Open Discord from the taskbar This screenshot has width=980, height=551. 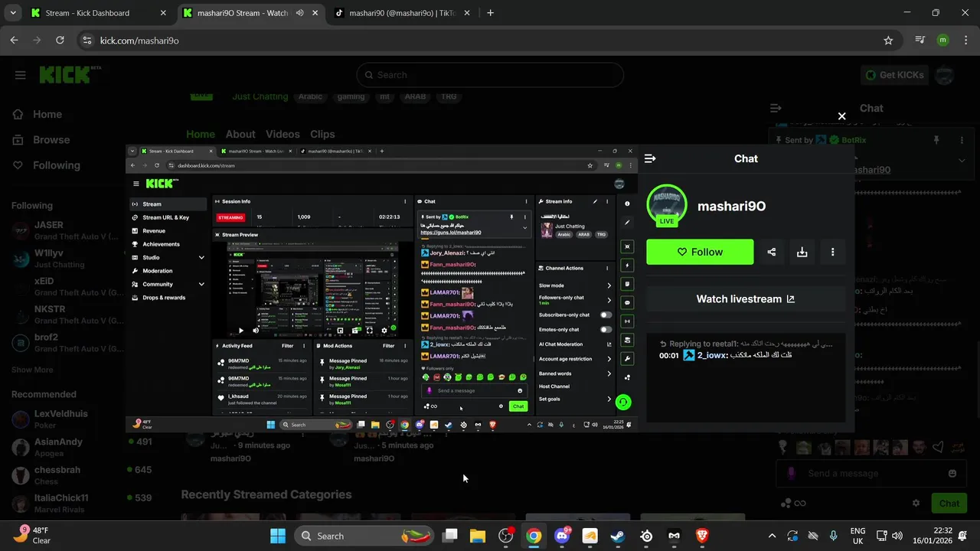[x=561, y=536]
